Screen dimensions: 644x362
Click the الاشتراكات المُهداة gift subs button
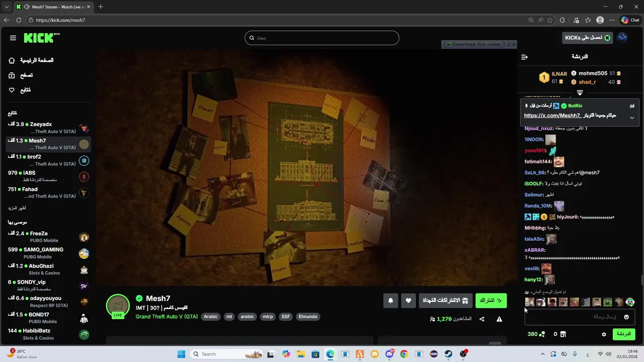[x=446, y=301]
